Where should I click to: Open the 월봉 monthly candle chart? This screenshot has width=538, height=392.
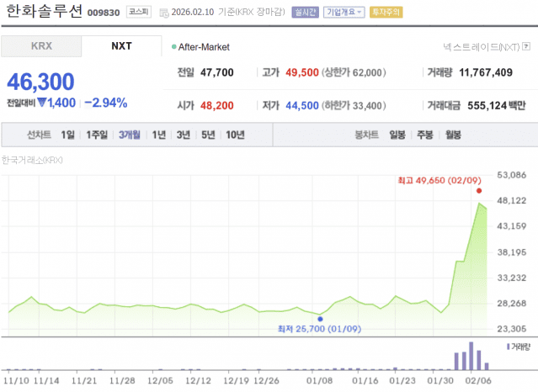click(x=453, y=135)
